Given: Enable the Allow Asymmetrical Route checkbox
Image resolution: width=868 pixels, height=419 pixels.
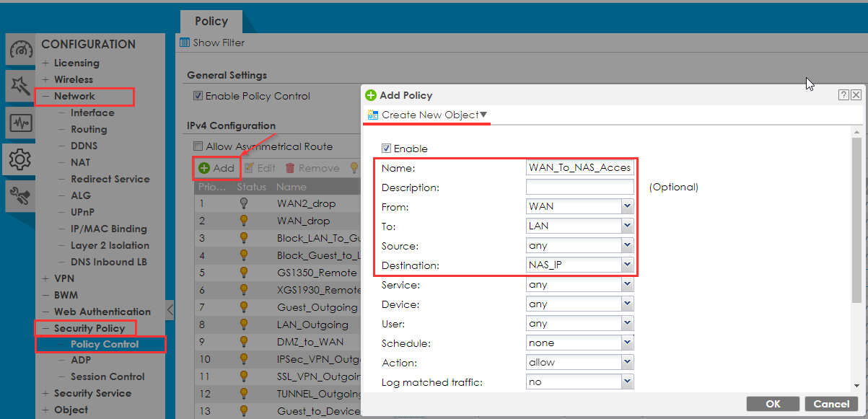Looking at the screenshot, I should [x=198, y=146].
